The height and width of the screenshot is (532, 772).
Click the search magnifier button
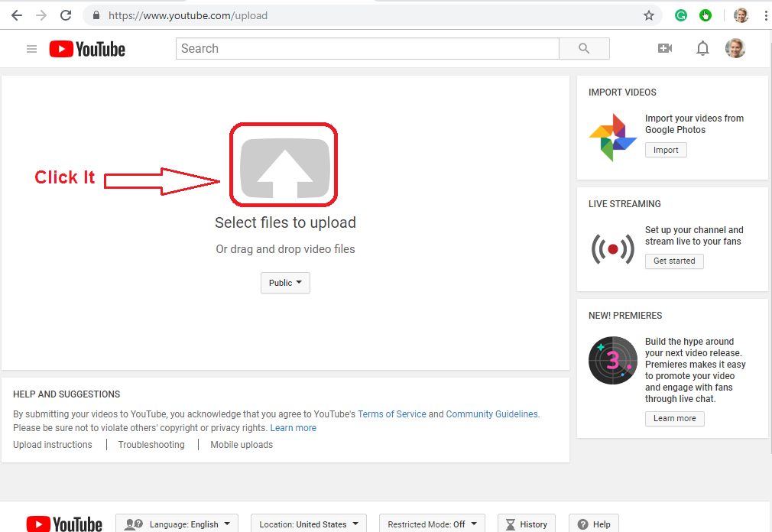point(584,48)
